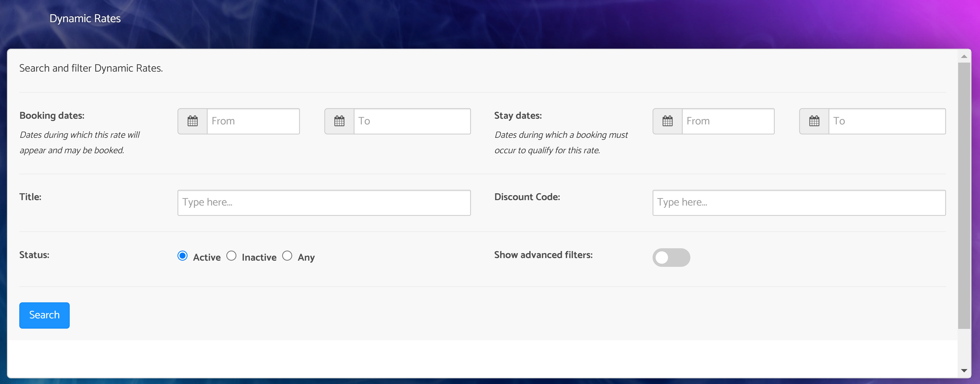Enable the Show advanced filters switch

click(x=671, y=258)
